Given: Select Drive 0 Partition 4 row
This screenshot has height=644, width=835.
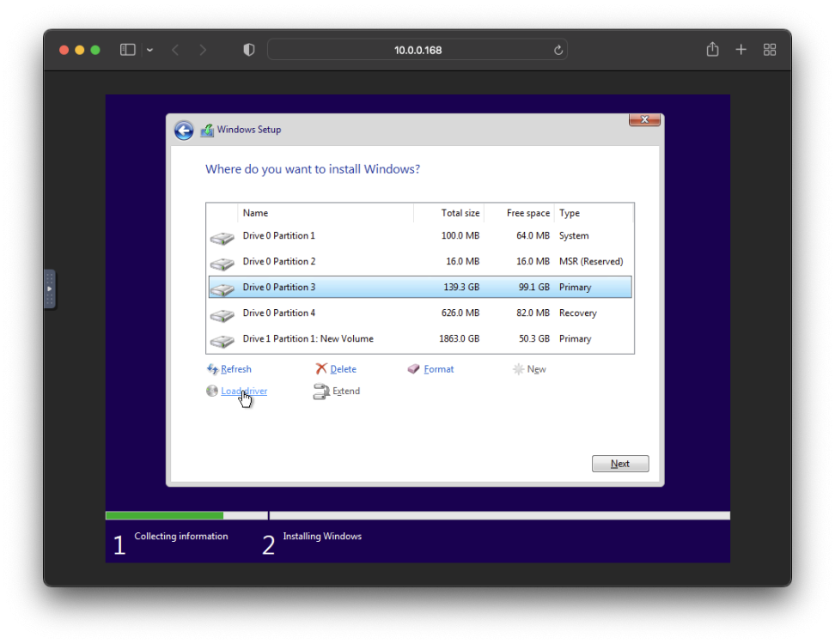Looking at the screenshot, I should [420, 313].
